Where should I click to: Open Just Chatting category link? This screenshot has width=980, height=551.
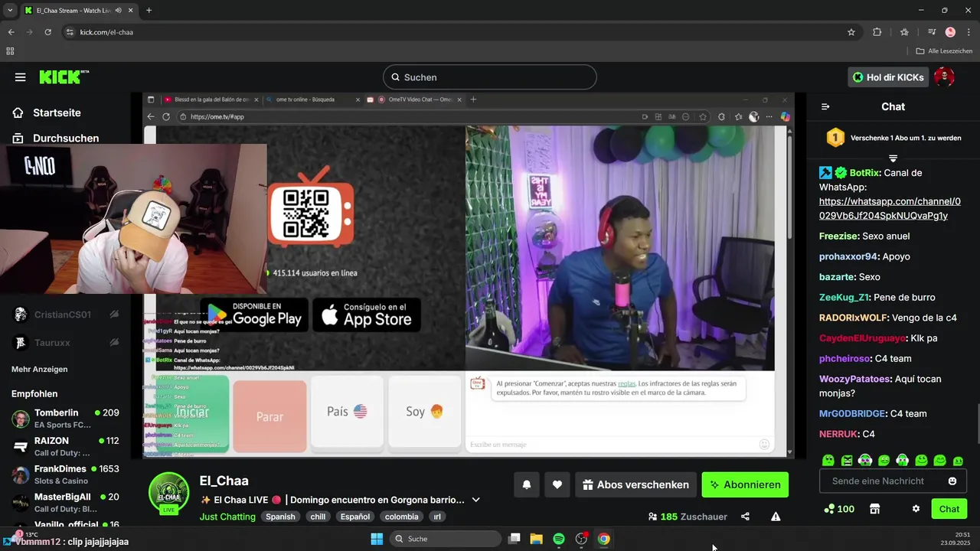[227, 517]
